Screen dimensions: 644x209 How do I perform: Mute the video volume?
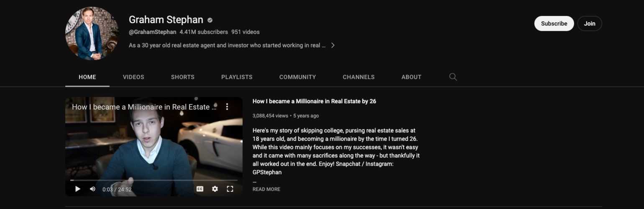click(x=92, y=189)
